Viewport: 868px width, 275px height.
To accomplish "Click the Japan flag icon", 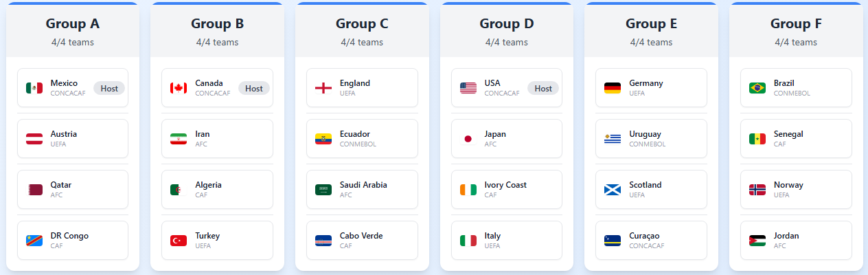I will [468, 139].
